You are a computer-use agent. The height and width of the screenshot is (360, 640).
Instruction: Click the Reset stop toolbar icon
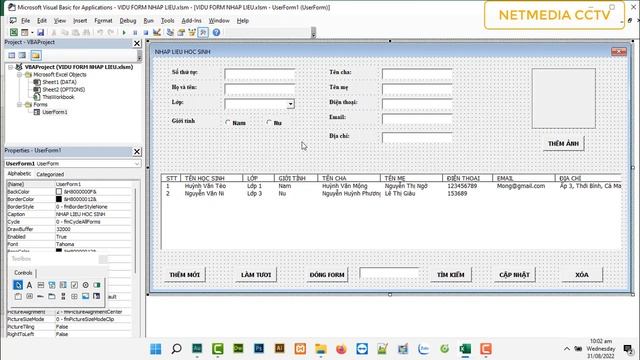click(x=146, y=32)
